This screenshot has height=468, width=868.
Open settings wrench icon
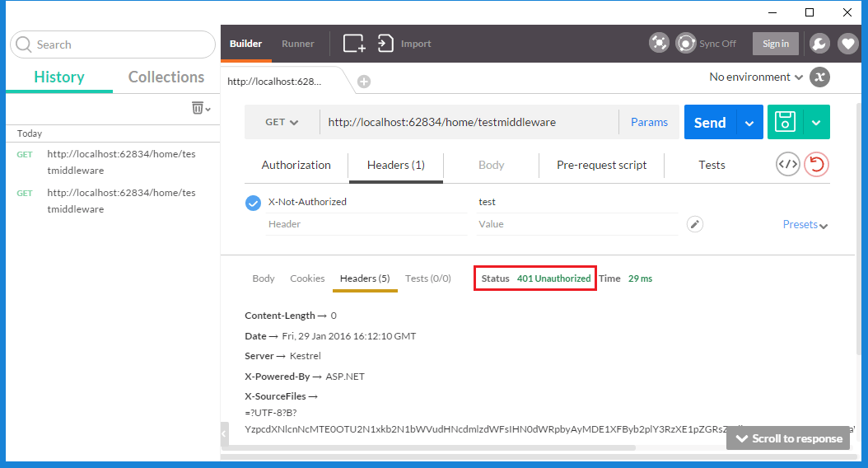coord(819,44)
